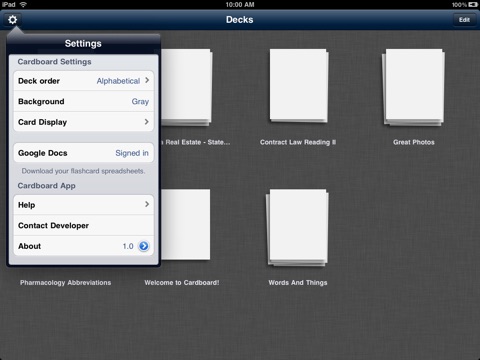The height and width of the screenshot is (360, 480).
Task: Open Google Docs account row
Action: 84,153
